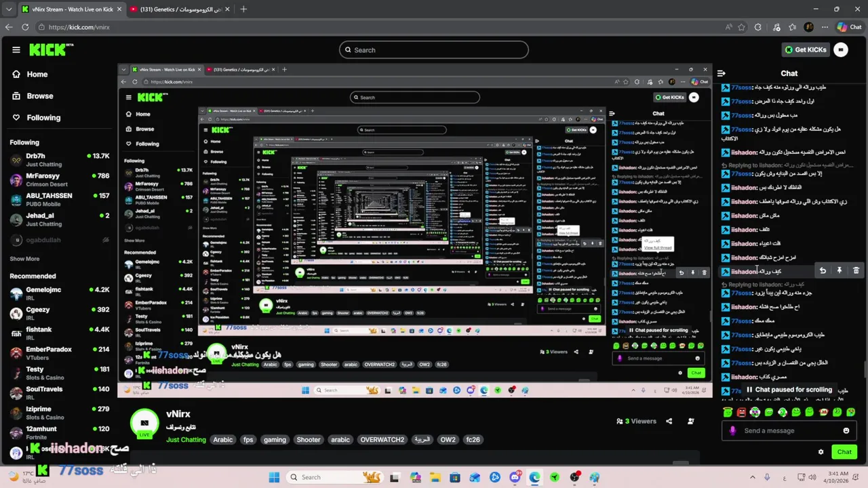Open a new browser tab
The width and height of the screenshot is (868, 488).
(x=243, y=9)
